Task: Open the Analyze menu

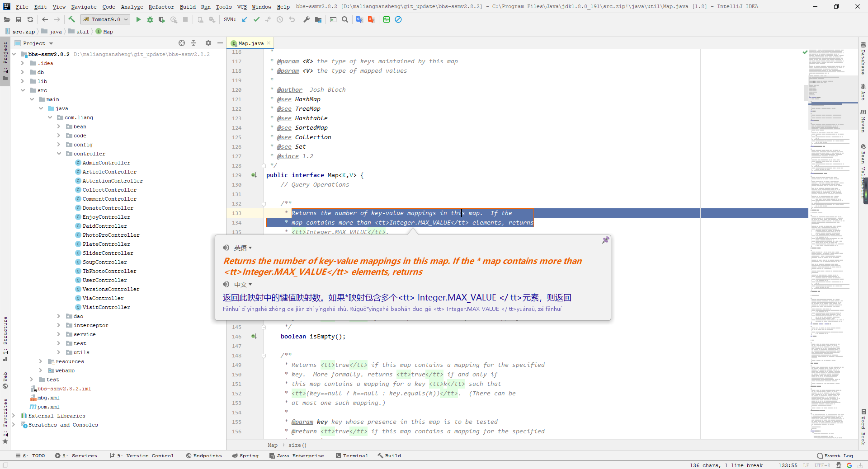Action: point(132,7)
